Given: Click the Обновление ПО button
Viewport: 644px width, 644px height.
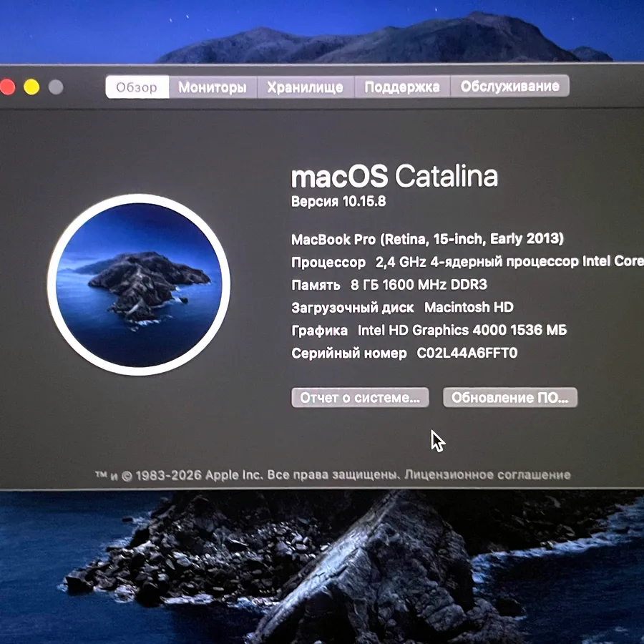Looking at the screenshot, I should [510, 397].
